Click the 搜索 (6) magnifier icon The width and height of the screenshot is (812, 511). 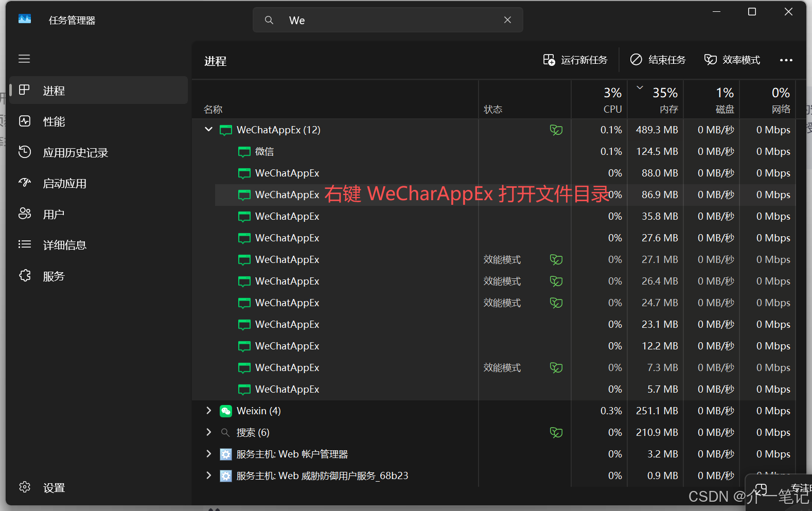(x=225, y=432)
